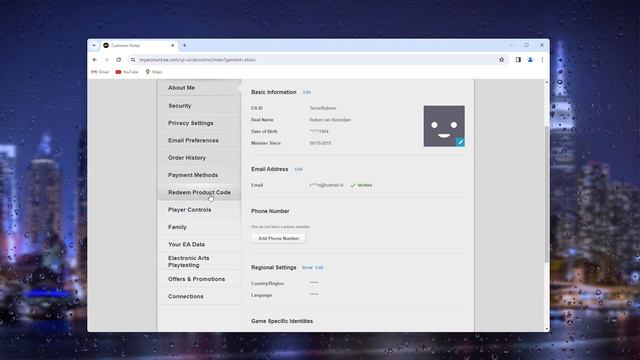Open the tab search dropdown arrow

(x=94, y=45)
